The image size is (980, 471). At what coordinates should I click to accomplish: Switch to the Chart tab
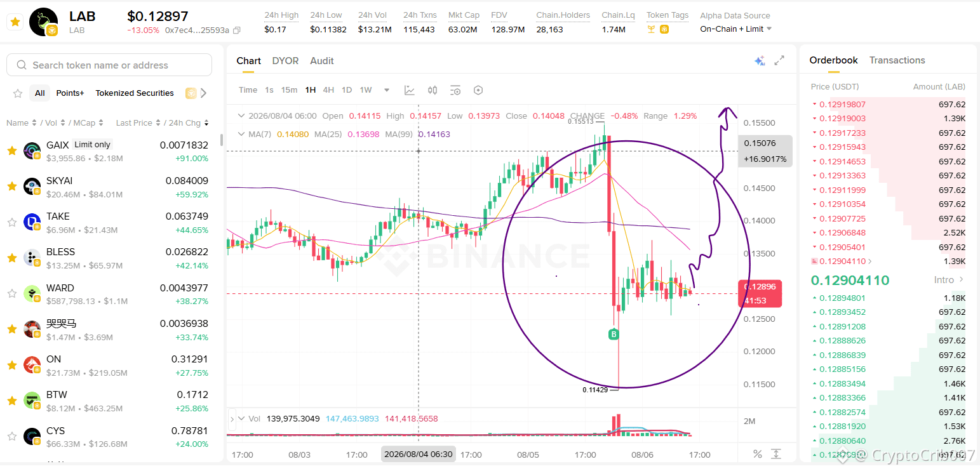[248, 61]
